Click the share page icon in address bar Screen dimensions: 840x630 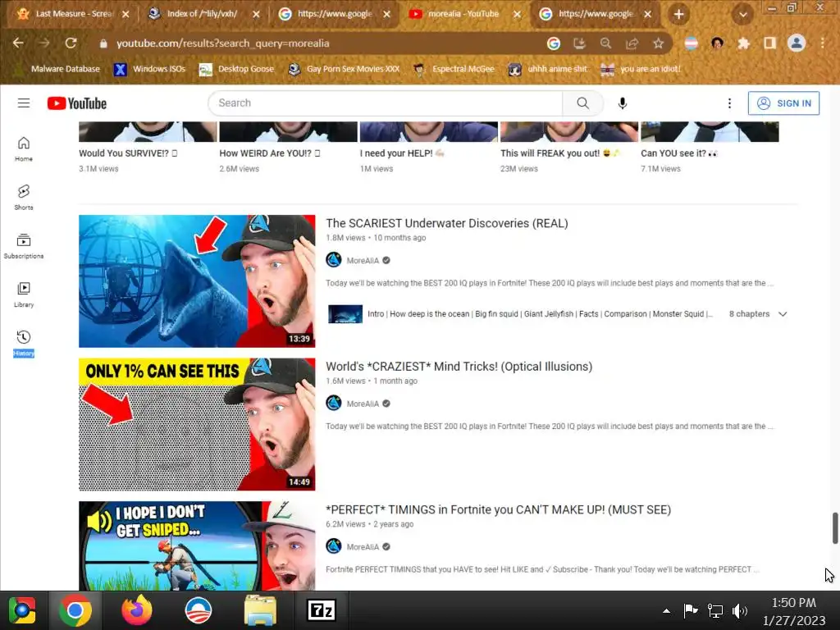(632, 43)
